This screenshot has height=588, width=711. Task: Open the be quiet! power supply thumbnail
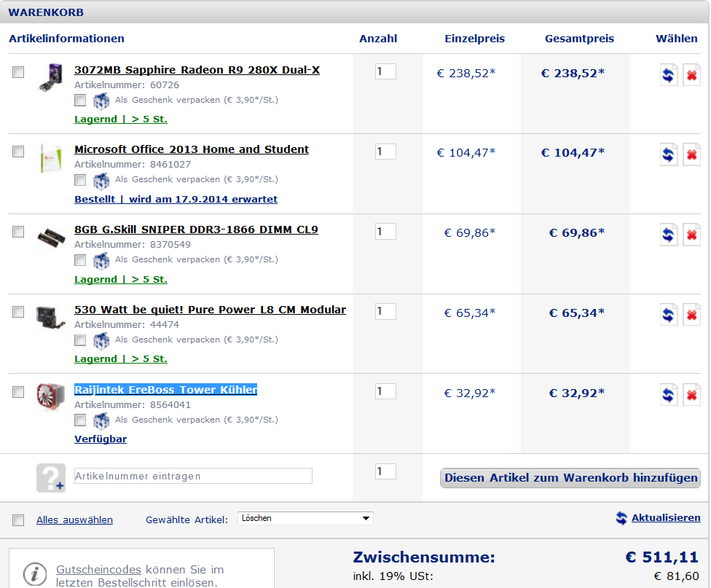point(50,318)
